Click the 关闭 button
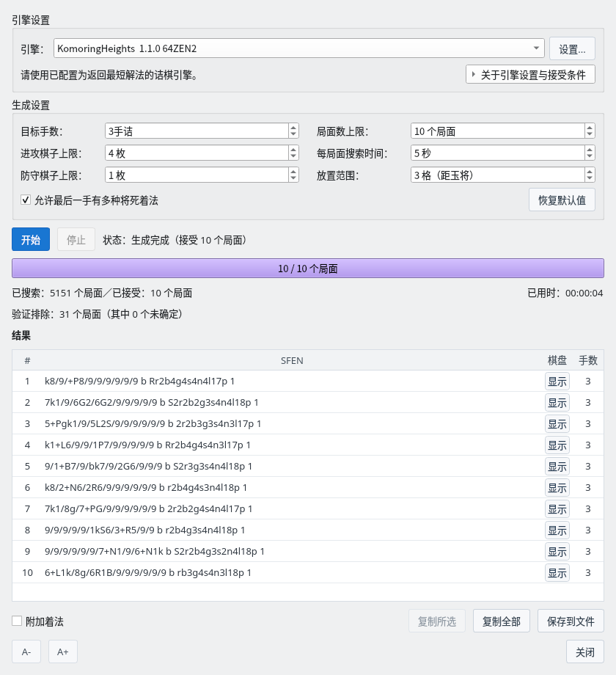The height and width of the screenshot is (675, 616). [x=585, y=652]
